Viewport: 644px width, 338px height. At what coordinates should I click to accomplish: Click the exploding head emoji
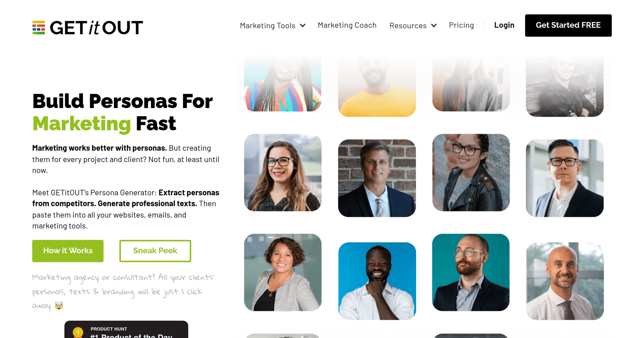point(59,306)
